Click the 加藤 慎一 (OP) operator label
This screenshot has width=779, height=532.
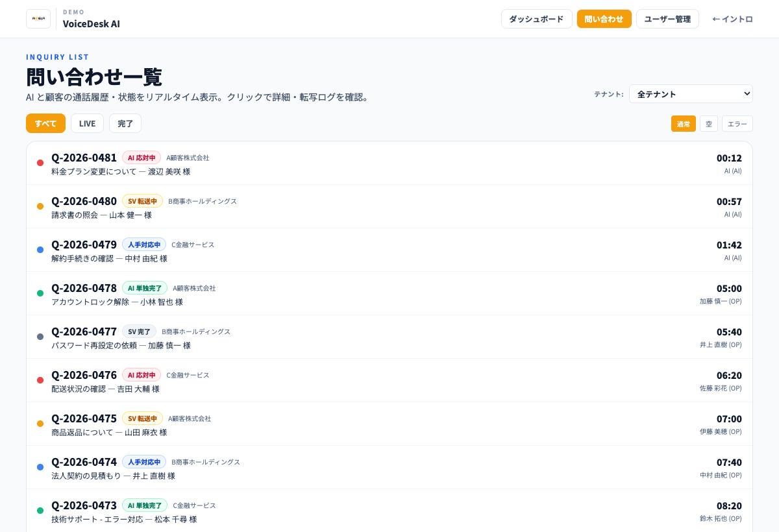pyautogui.click(x=721, y=301)
